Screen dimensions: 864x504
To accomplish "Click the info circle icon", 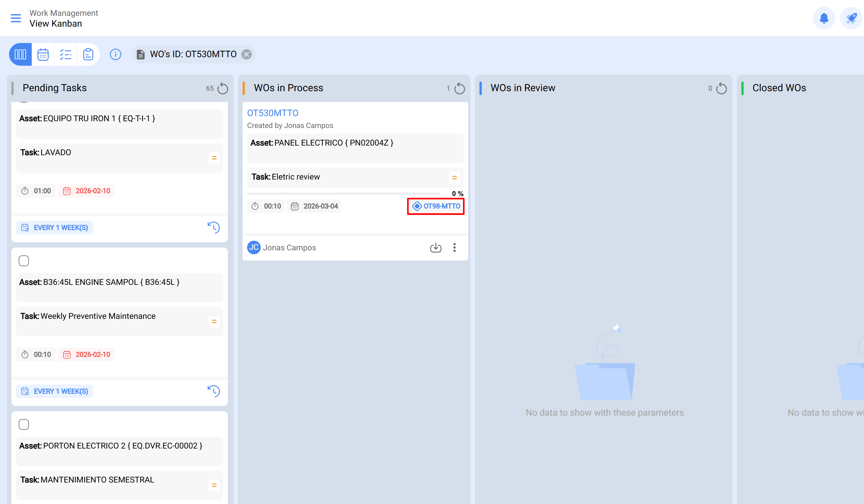I will tap(116, 54).
